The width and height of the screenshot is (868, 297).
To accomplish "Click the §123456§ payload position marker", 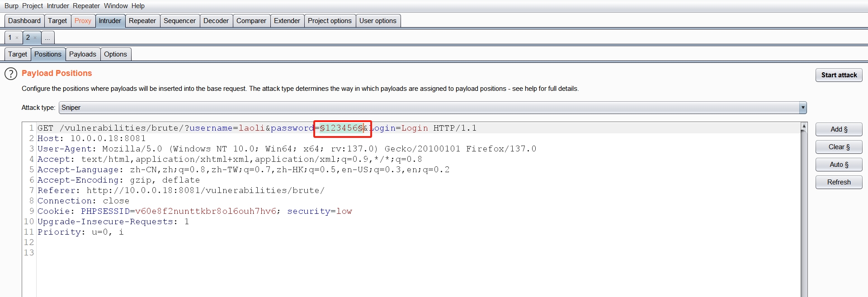I will click(x=341, y=128).
